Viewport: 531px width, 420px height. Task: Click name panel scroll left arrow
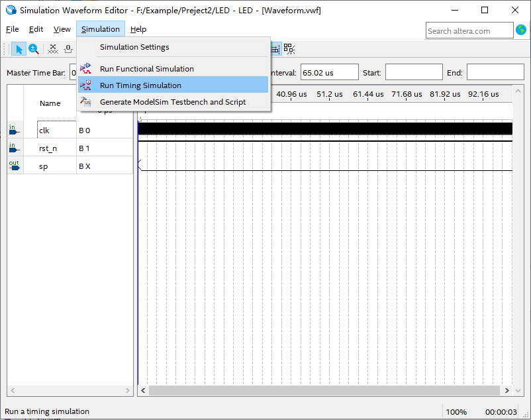[x=13, y=390]
